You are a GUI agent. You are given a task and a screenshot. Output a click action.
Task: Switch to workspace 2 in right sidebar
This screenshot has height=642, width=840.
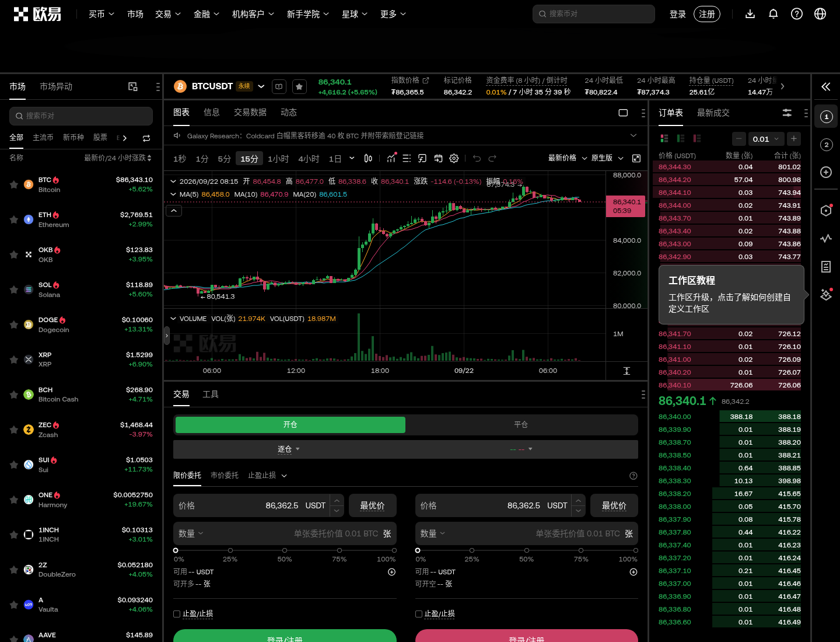click(826, 145)
